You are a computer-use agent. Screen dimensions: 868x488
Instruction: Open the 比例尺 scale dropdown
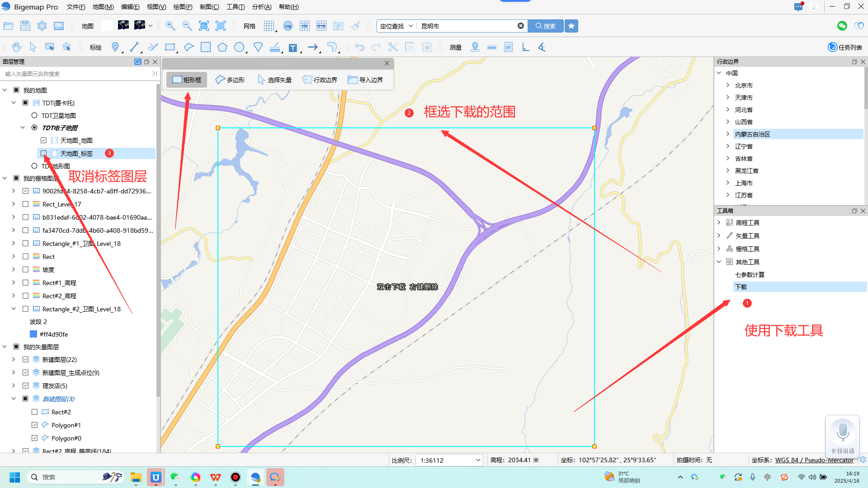point(478,460)
